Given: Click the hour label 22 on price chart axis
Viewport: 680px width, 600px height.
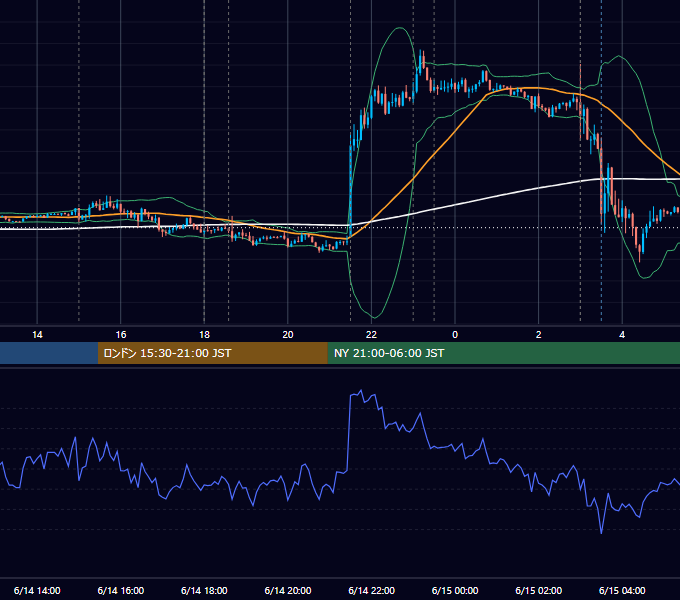Looking at the screenshot, I should pyautogui.click(x=372, y=335).
